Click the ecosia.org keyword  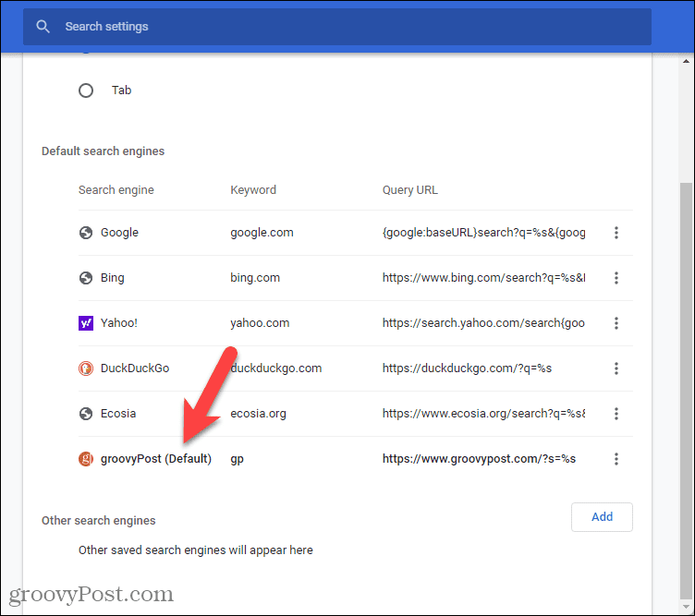click(258, 413)
